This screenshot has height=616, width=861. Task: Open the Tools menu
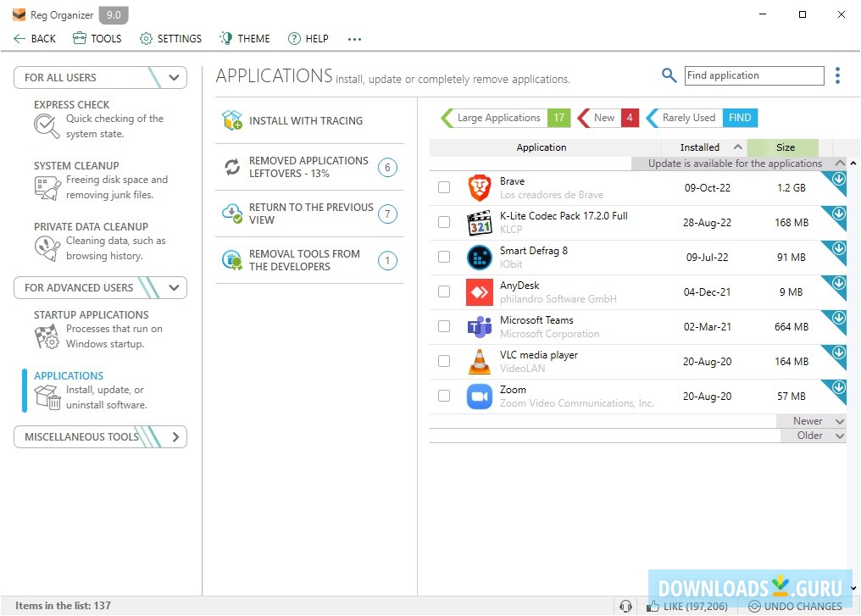pyautogui.click(x=97, y=38)
